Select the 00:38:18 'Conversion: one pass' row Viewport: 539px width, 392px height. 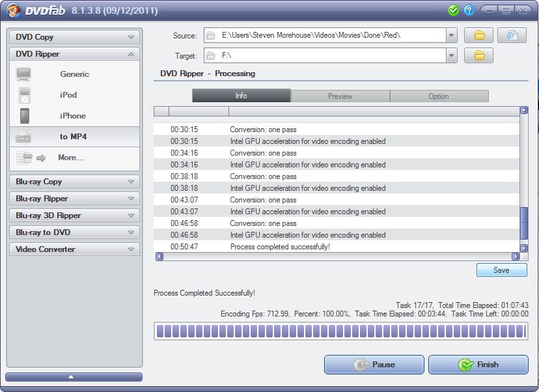[x=337, y=176]
